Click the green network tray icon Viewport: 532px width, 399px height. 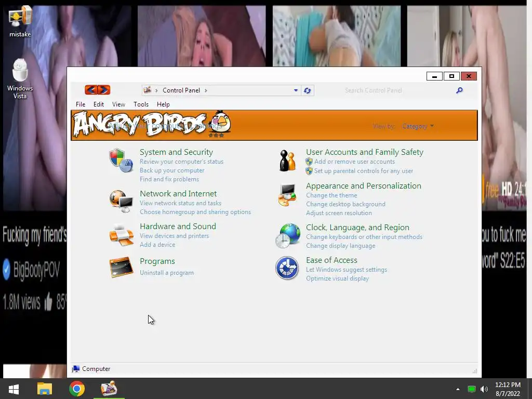(472, 389)
